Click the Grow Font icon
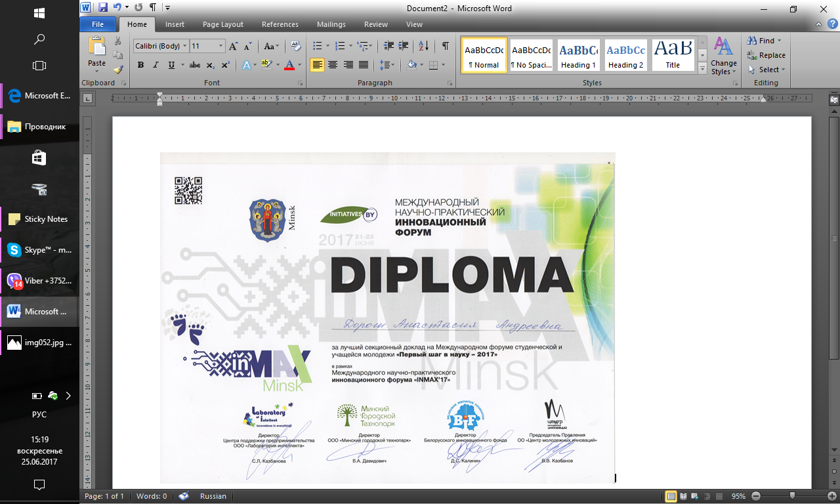The width and height of the screenshot is (840, 504). point(233,47)
